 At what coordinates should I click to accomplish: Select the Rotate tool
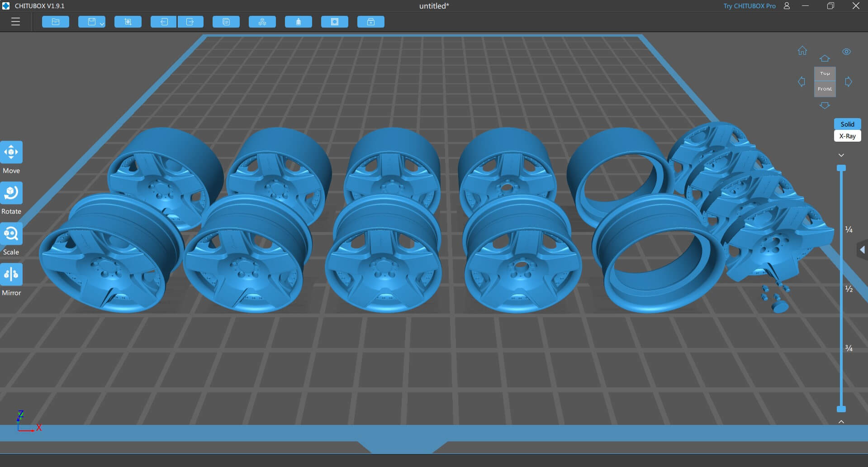coord(11,193)
